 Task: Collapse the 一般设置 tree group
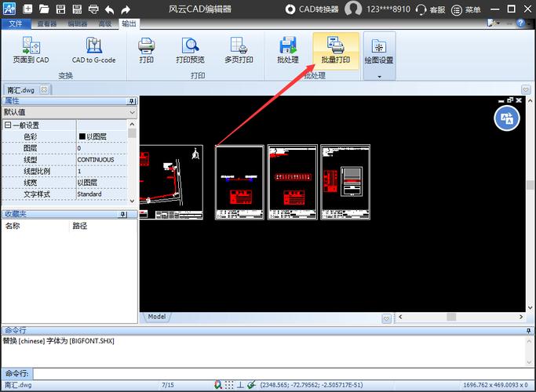coord(8,125)
